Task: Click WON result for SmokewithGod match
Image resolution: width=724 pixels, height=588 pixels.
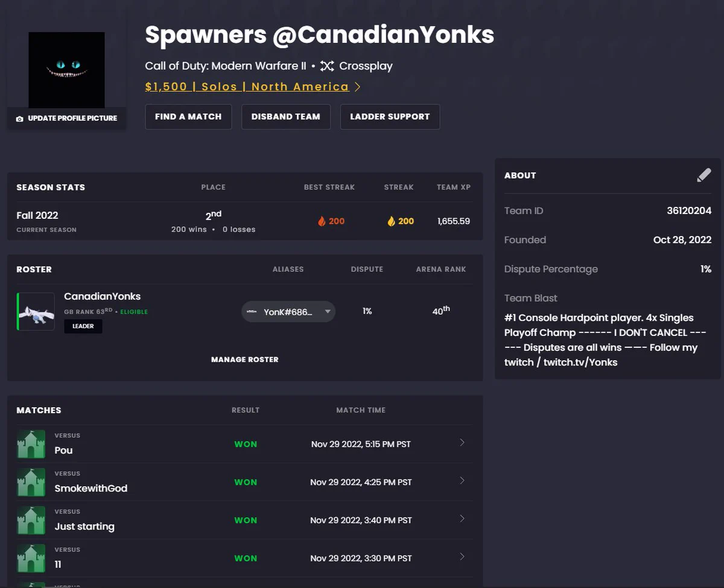Action: click(x=246, y=482)
